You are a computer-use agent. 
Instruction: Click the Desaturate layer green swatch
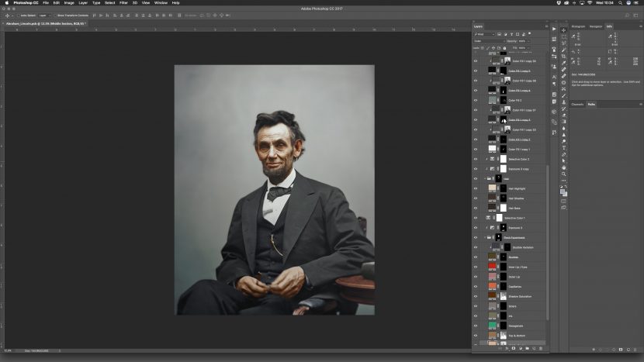pos(492,326)
